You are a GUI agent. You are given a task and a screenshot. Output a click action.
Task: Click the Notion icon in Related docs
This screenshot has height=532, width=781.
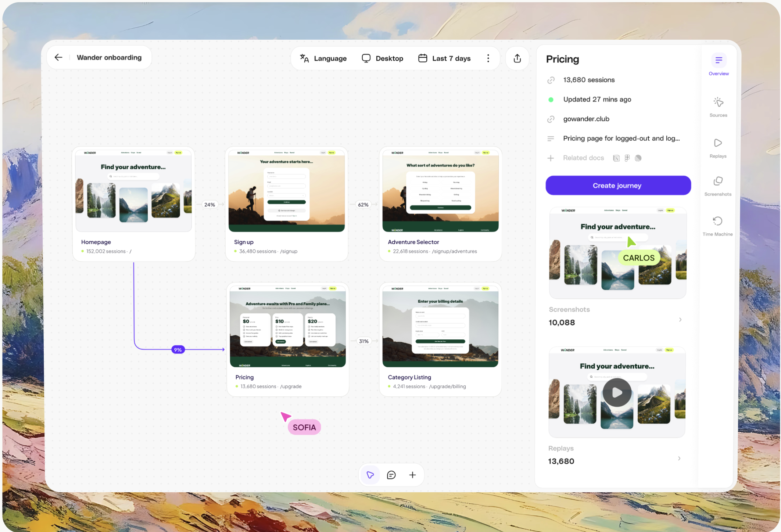click(616, 158)
